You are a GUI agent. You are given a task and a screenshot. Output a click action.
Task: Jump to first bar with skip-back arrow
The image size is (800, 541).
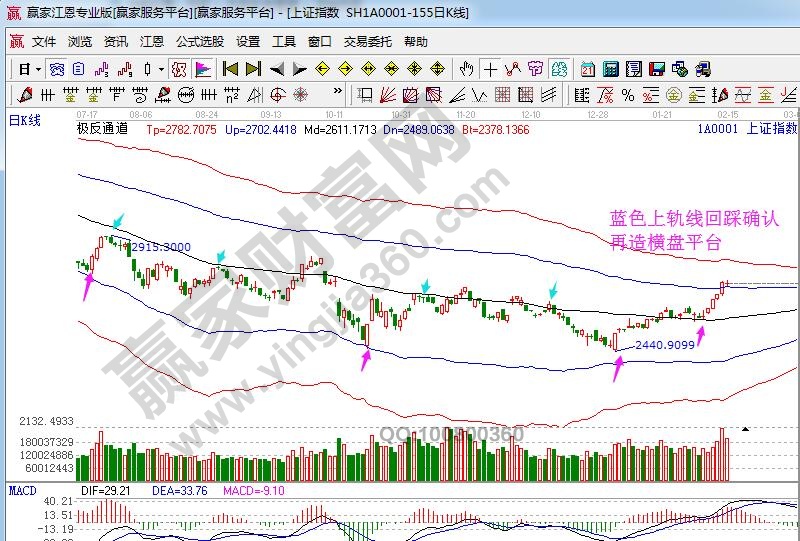tap(230, 69)
